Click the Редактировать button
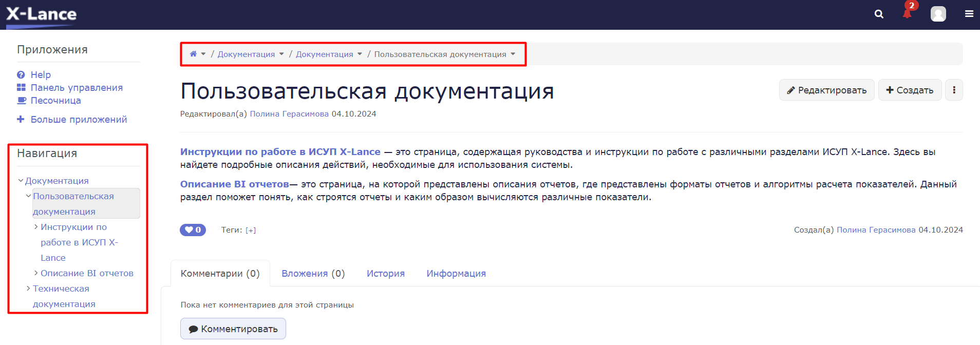Image resolution: width=980 pixels, height=345 pixels. pyautogui.click(x=826, y=90)
